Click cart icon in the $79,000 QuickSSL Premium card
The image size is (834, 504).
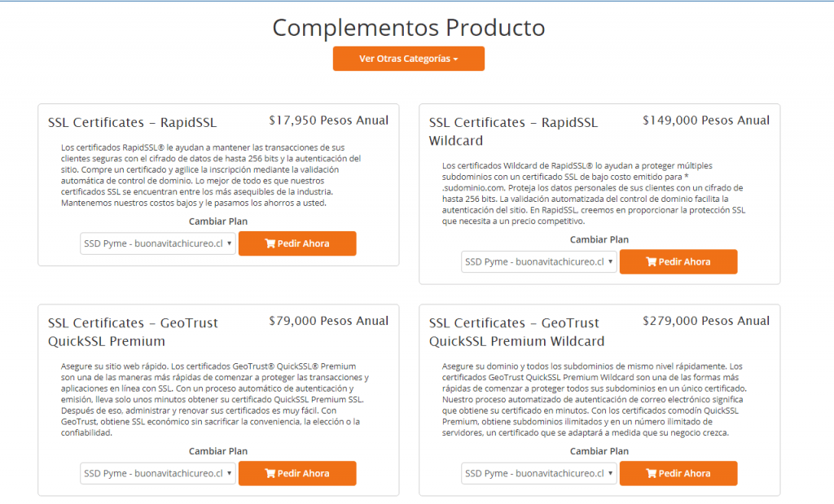270,473
